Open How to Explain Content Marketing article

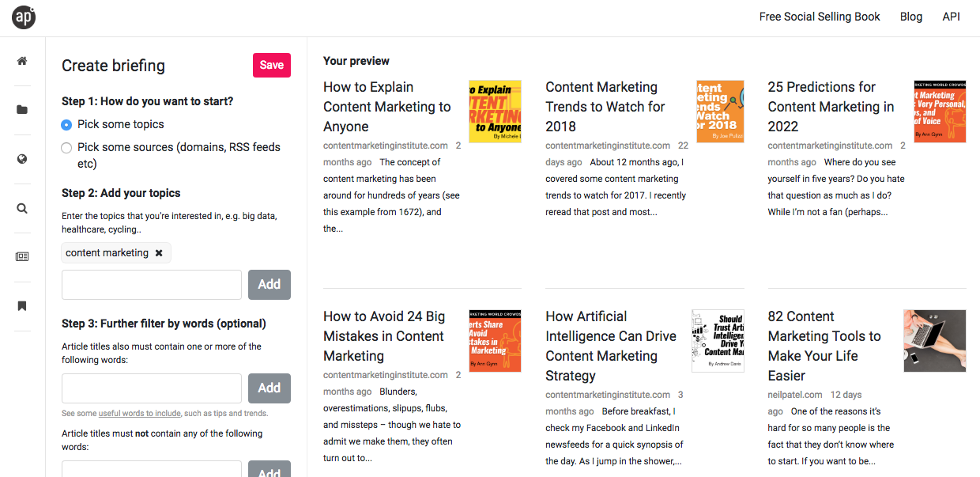coord(386,107)
